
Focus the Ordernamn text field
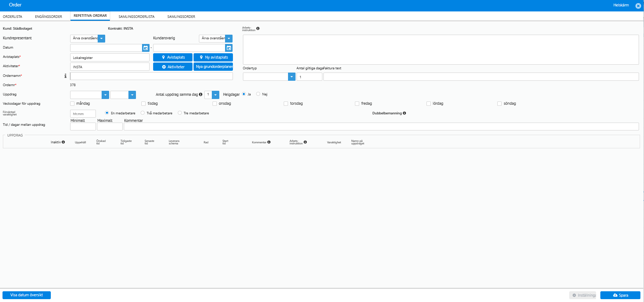(152, 76)
